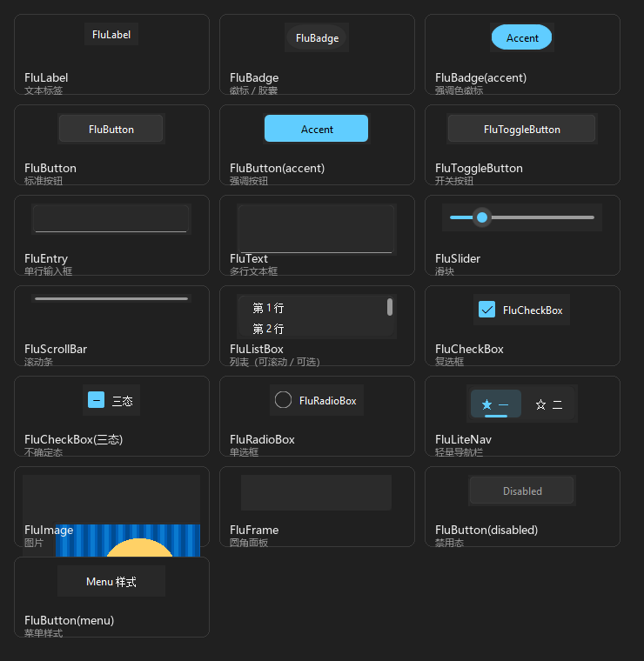Click the 滑块 caption
Viewport: 644px width, 661px height.
(445, 271)
